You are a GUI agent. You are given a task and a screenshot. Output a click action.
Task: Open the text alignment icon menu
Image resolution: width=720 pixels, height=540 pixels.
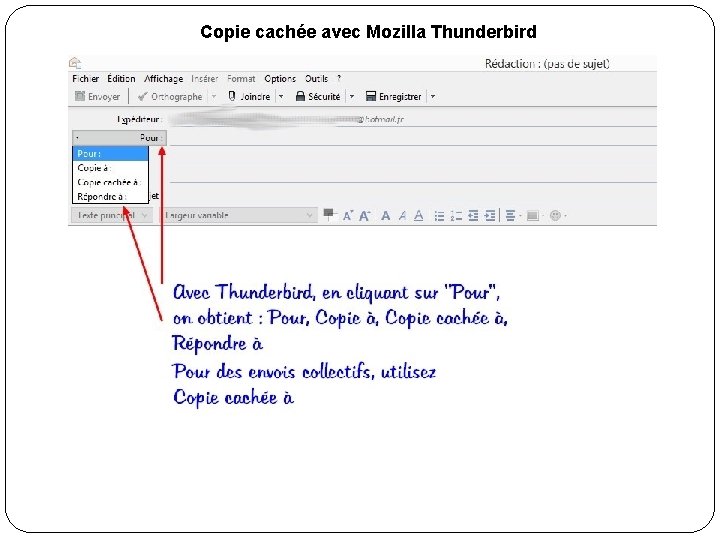pyautogui.click(x=512, y=215)
